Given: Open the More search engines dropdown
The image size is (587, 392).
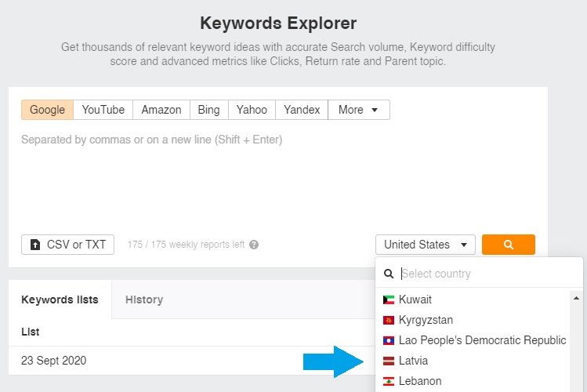Looking at the screenshot, I should 359,110.
